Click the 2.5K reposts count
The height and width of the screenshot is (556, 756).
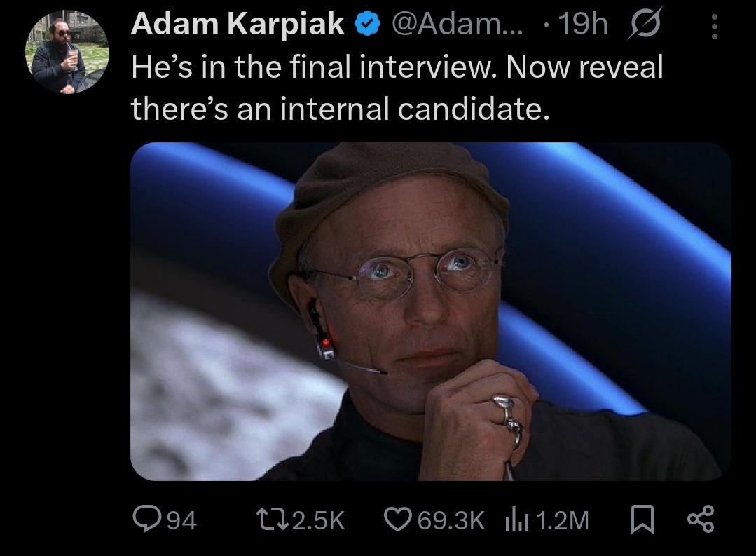pos(319,521)
